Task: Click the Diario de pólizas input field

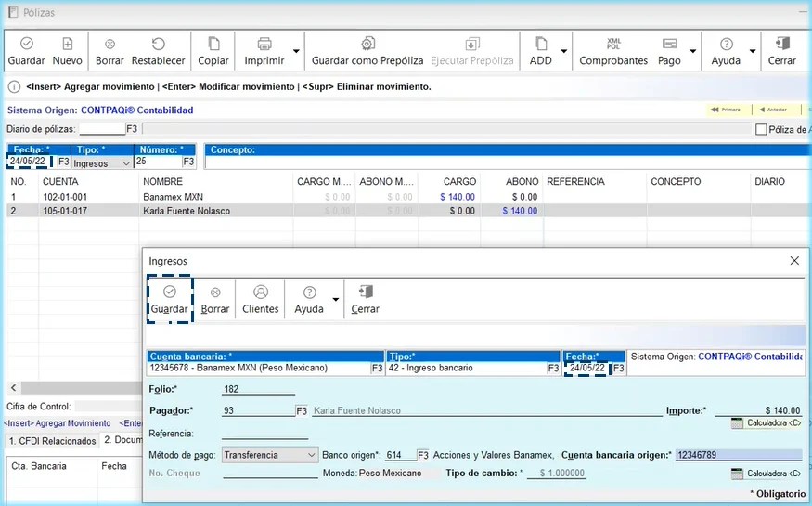Action: tap(102, 128)
